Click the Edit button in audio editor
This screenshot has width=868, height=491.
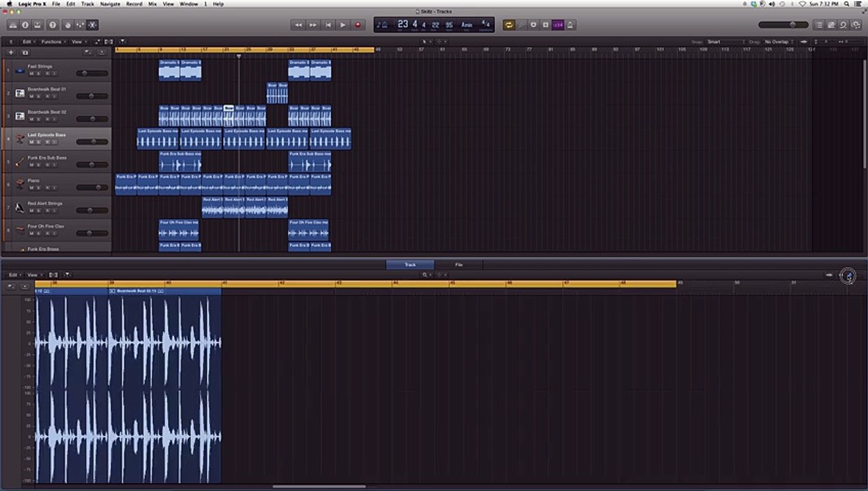(13, 275)
